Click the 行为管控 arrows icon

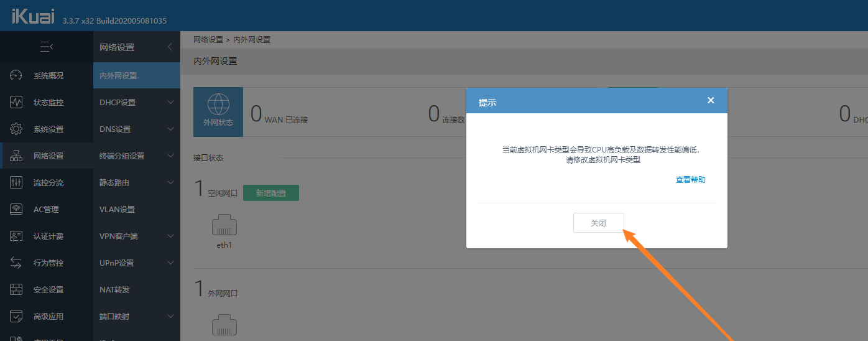pyautogui.click(x=16, y=263)
